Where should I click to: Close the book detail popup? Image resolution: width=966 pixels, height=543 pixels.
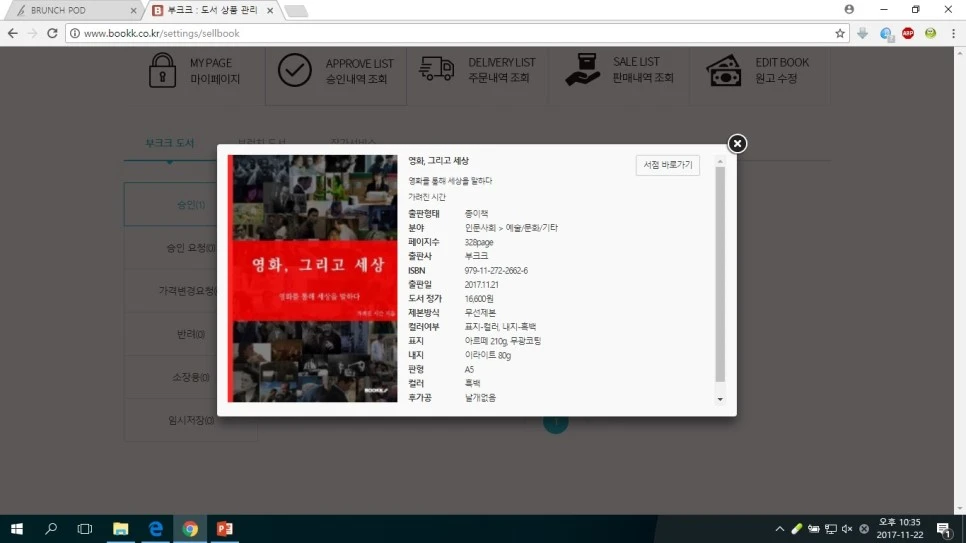(737, 144)
